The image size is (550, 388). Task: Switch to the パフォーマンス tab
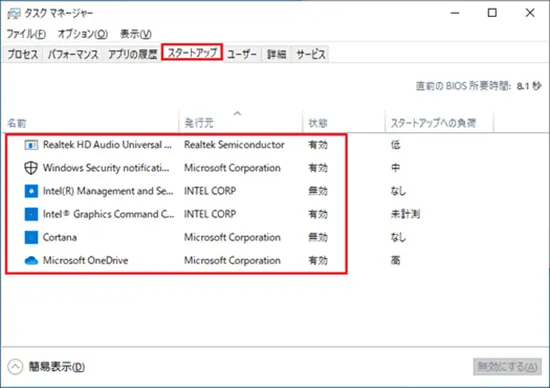(73, 54)
